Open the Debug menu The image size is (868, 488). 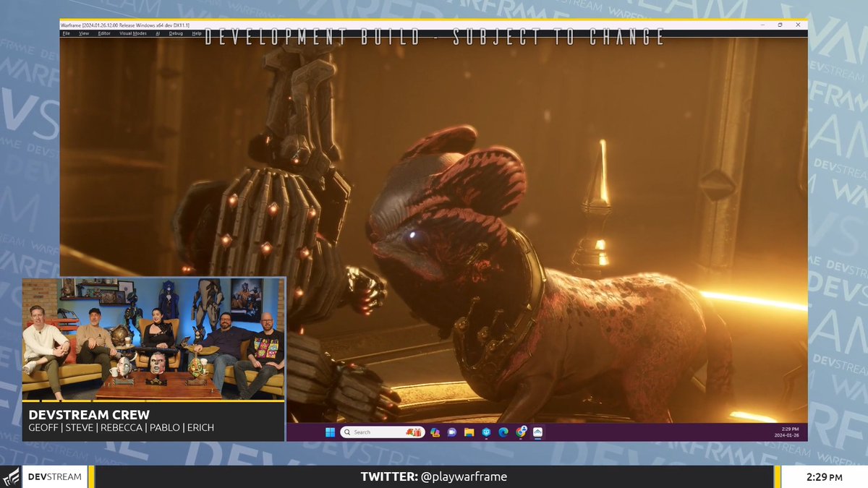coord(176,33)
